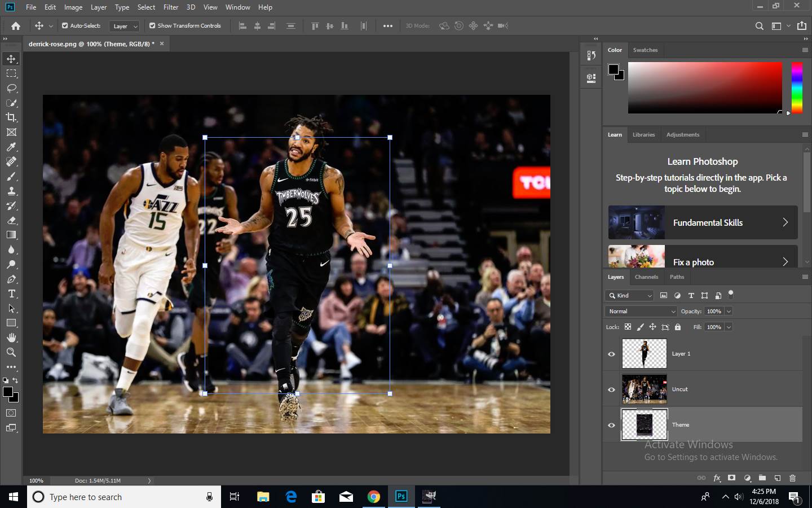Select the Eraser tool

(x=11, y=220)
